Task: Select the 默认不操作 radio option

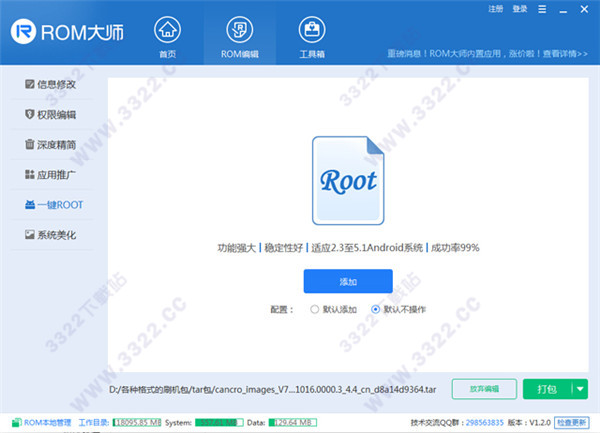Action: (x=375, y=309)
